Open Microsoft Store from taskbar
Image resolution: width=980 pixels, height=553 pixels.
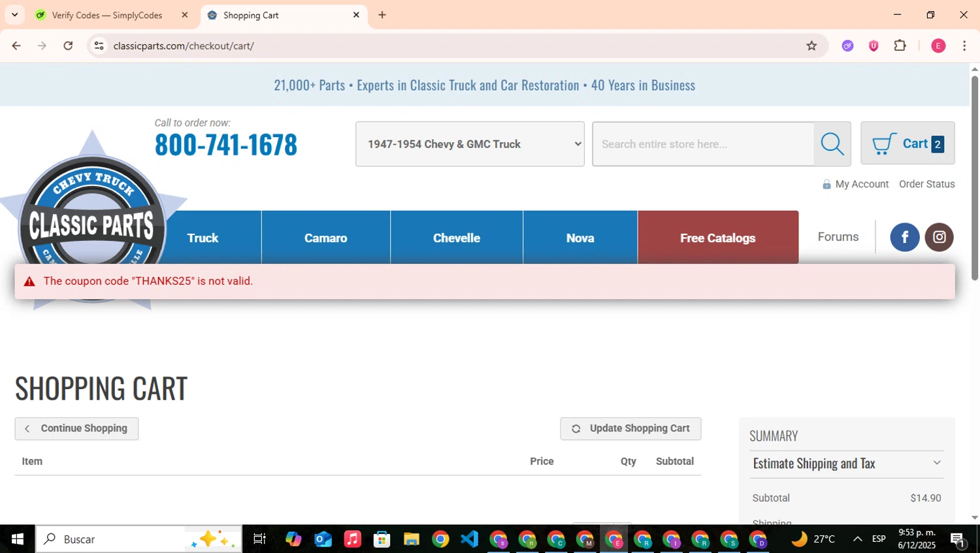point(382,539)
